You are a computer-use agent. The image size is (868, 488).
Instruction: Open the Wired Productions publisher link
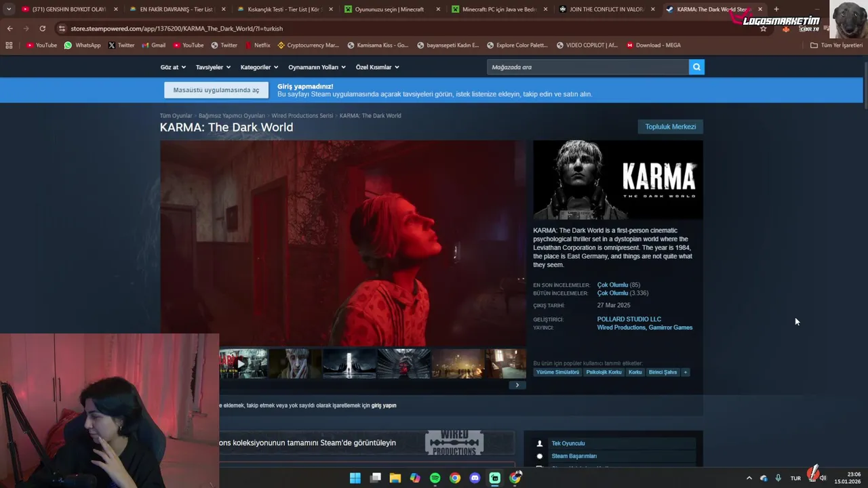coord(621,328)
